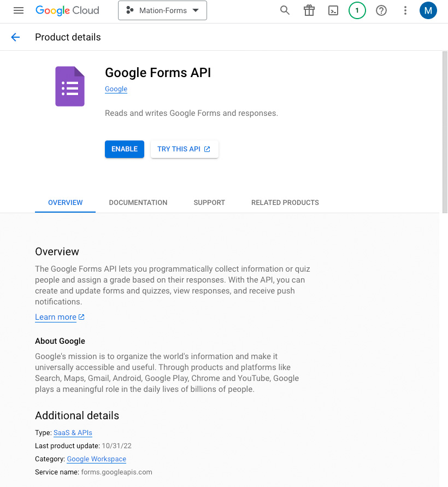Viewport: 448px width, 487px height.
Task: Open the Google publisher link
Action: [x=116, y=89]
